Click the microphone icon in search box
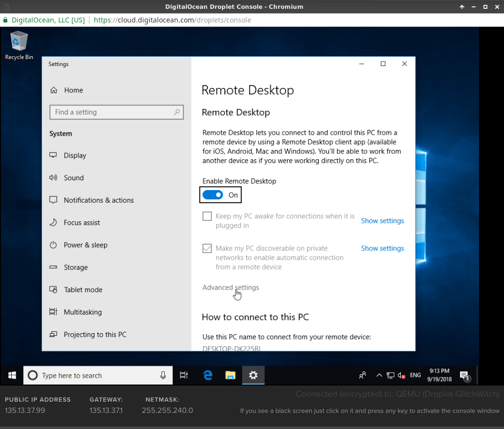 [163, 375]
